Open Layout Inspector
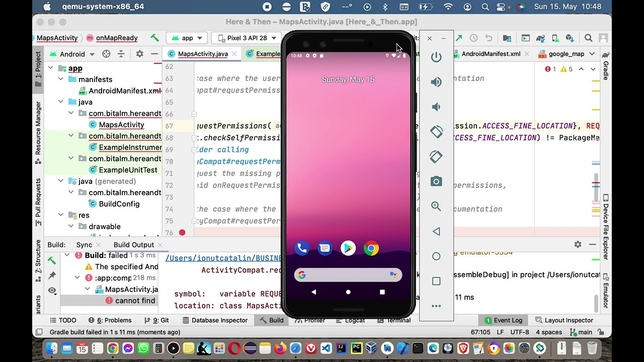 point(564,320)
